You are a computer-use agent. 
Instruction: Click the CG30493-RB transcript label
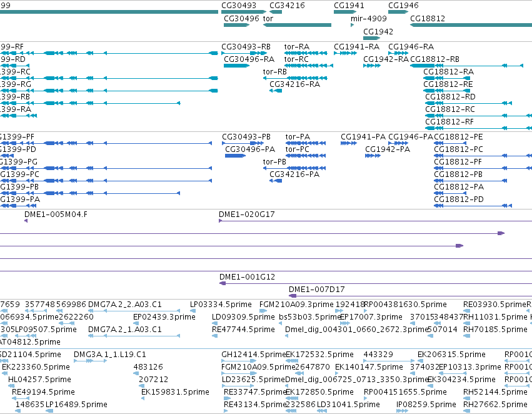click(246, 46)
